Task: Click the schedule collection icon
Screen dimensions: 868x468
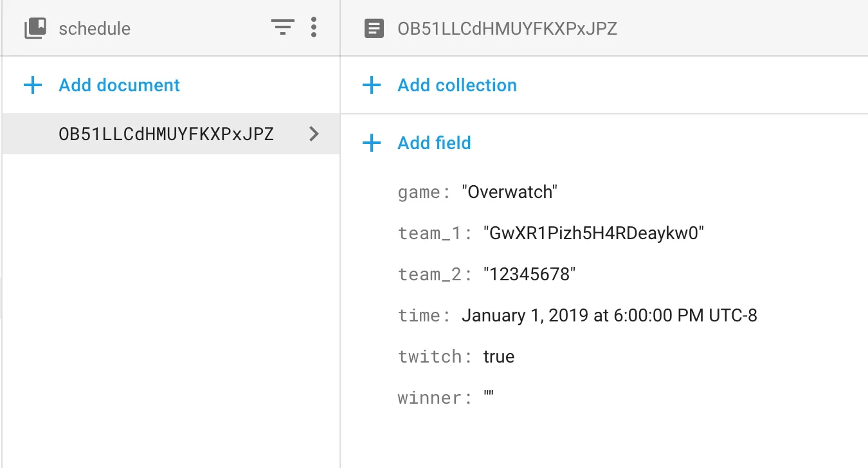Action: [35, 28]
